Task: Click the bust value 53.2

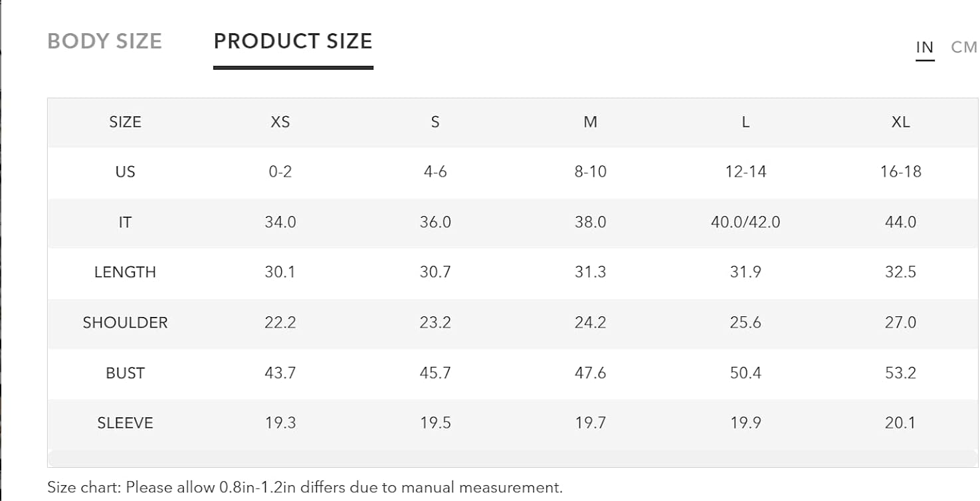Action: (901, 373)
